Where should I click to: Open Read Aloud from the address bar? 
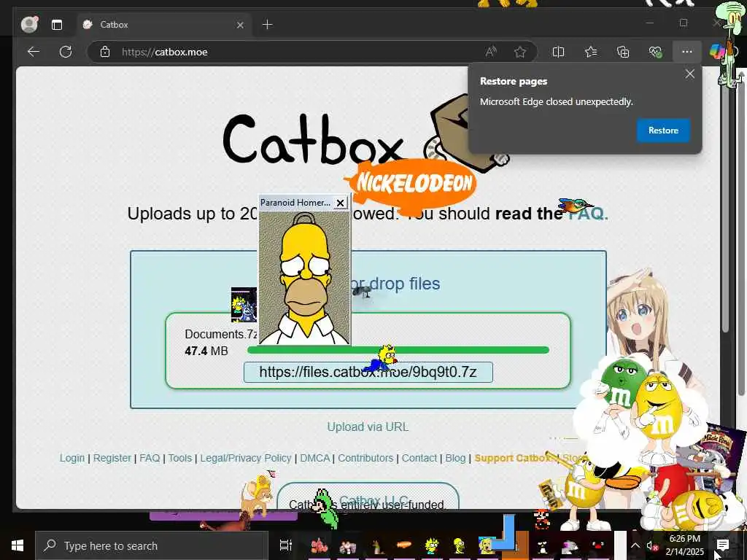coord(491,52)
